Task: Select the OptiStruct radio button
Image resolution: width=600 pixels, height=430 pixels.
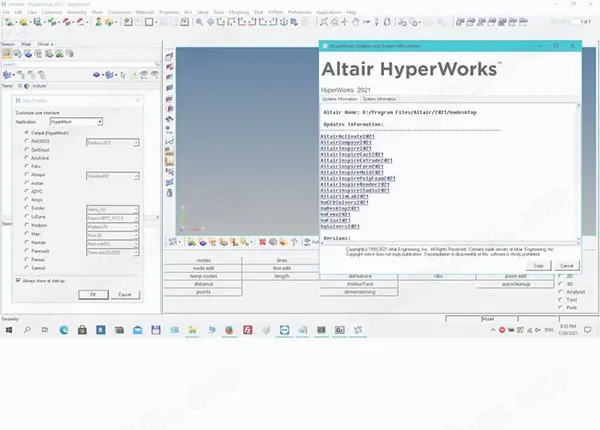Action: click(25, 150)
